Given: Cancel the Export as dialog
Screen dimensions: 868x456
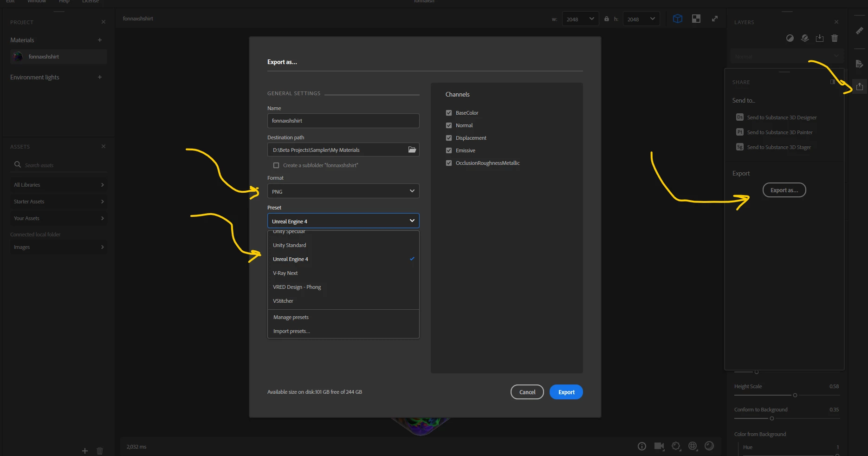Looking at the screenshot, I should [x=527, y=392].
